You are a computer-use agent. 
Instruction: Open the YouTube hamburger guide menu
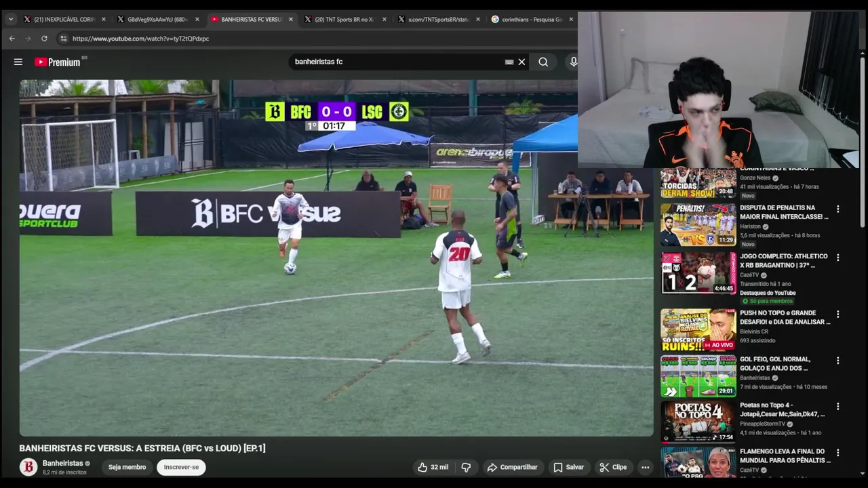18,62
